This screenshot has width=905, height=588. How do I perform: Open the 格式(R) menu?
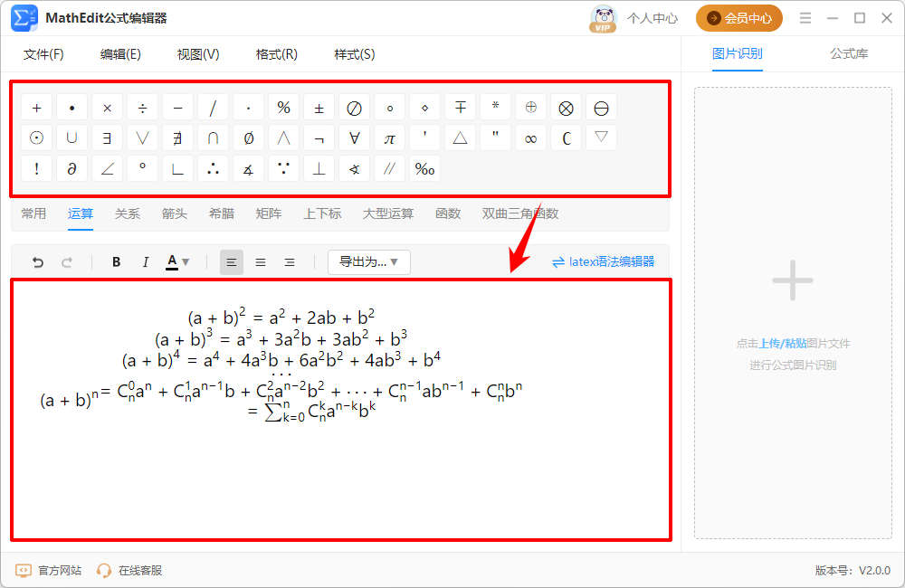click(x=276, y=54)
